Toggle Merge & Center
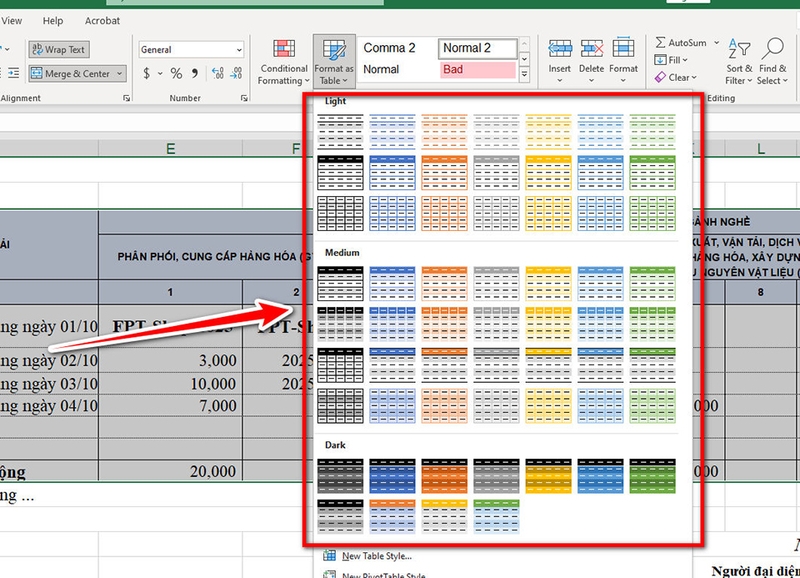The width and height of the screenshot is (800, 578). point(70,72)
